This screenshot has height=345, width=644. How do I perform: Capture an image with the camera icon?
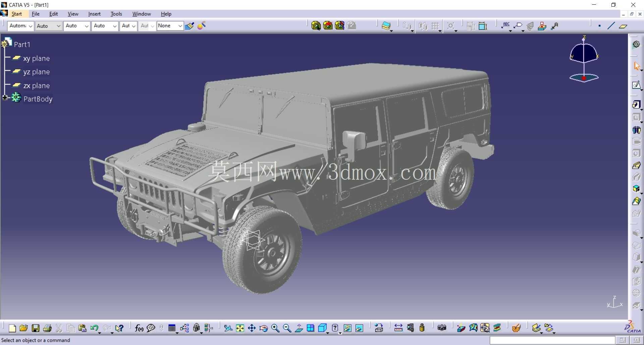coord(442,328)
